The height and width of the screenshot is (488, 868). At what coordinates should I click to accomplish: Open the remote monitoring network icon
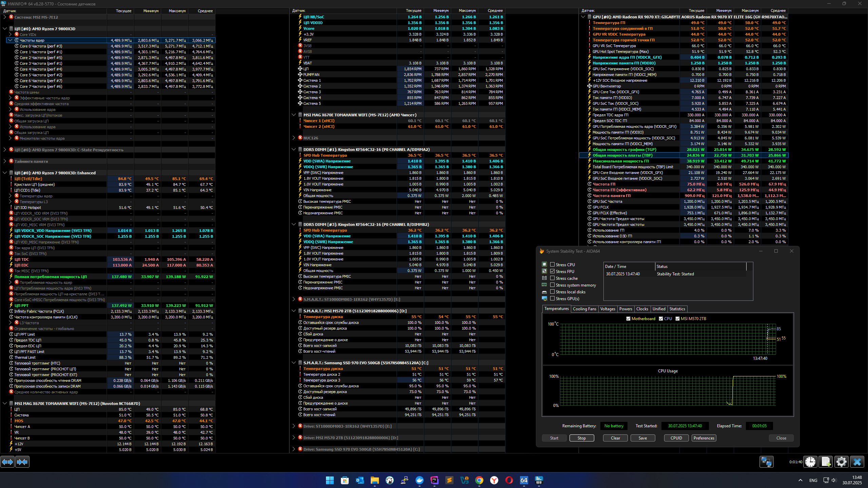pyautogui.click(x=766, y=462)
